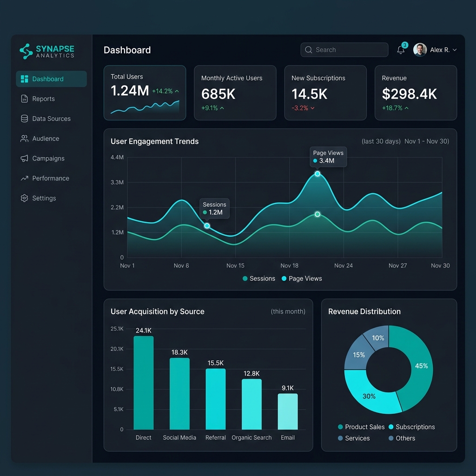Click the Reports document icon

(24, 99)
